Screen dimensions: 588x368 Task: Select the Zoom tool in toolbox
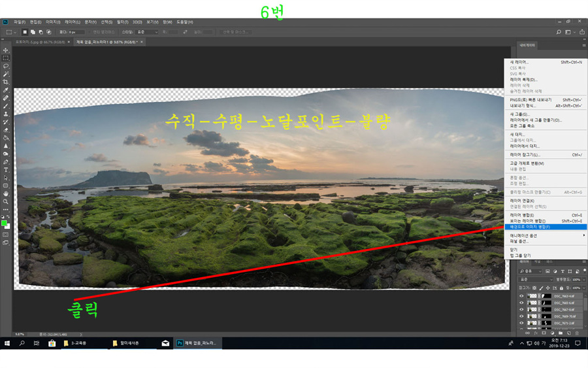[x=6, y=201]
